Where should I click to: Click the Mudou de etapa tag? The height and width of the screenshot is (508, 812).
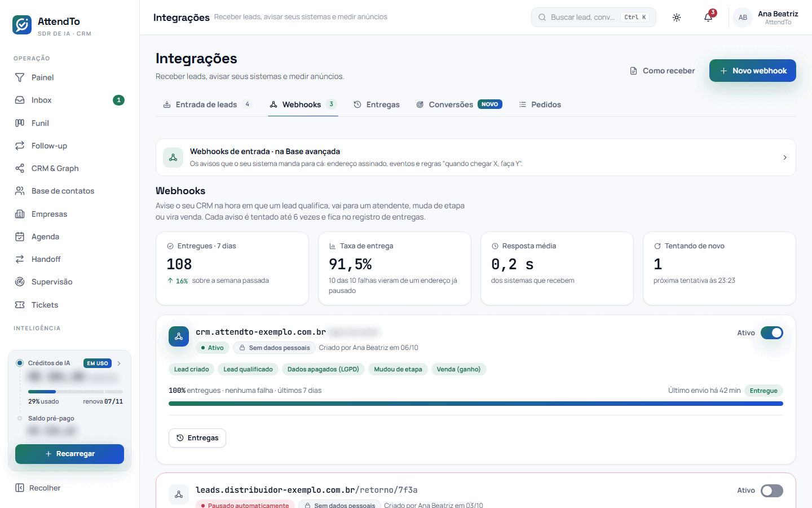point(398,369)
